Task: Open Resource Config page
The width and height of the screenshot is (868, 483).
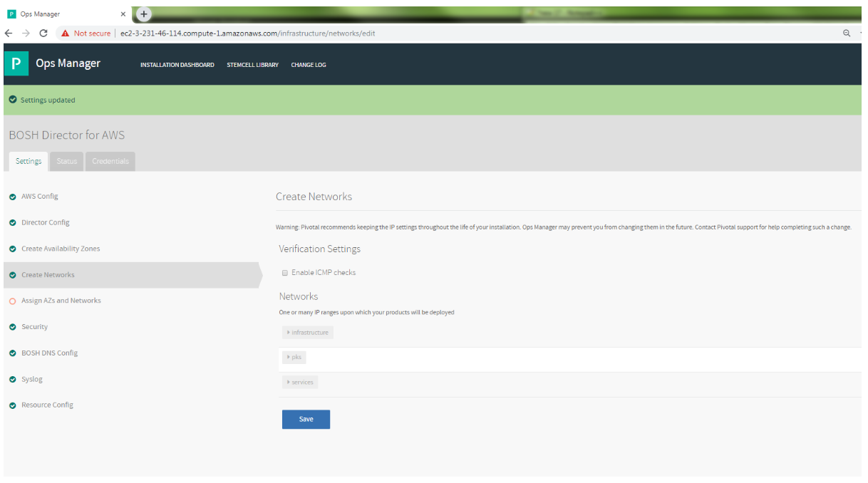Action: [47, 405]
